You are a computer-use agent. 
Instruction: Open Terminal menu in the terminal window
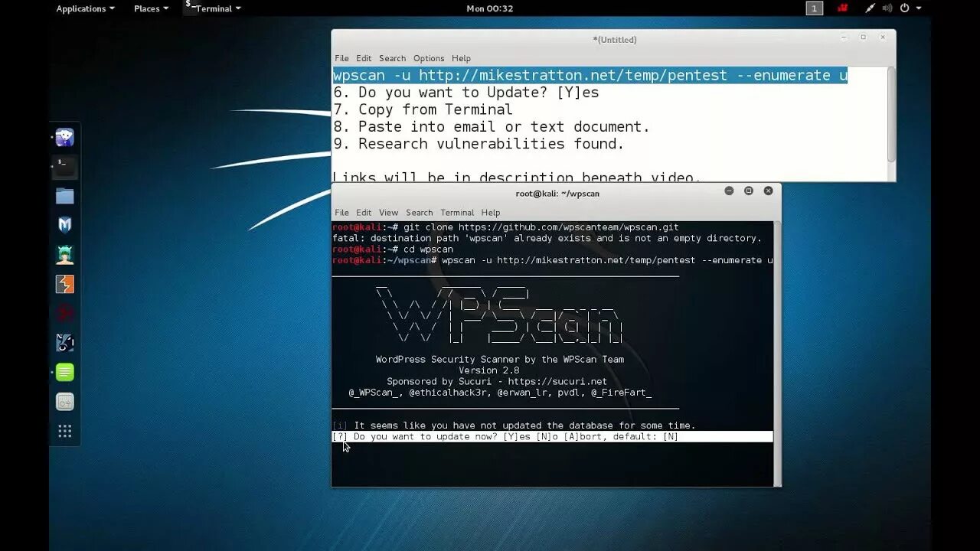click(x=457, y=213)
